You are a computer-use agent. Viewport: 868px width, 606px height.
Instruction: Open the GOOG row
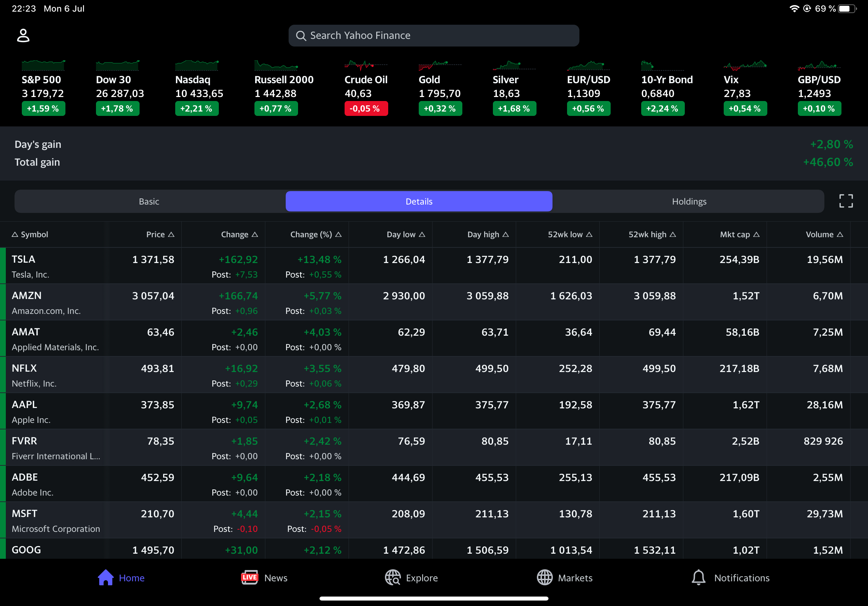click(434, 548)
